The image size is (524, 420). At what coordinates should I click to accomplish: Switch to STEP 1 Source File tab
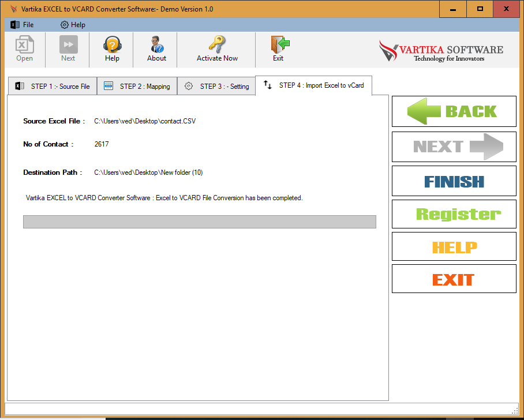[x=53, y=86]
